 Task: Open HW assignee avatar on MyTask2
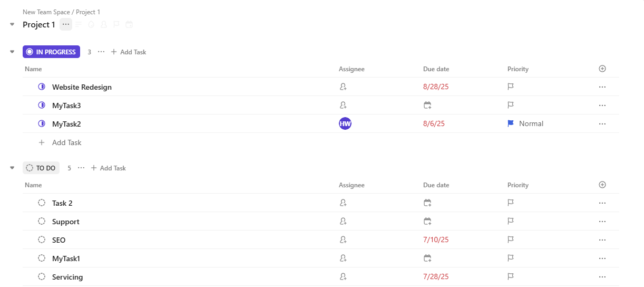[x=345, y=124]
